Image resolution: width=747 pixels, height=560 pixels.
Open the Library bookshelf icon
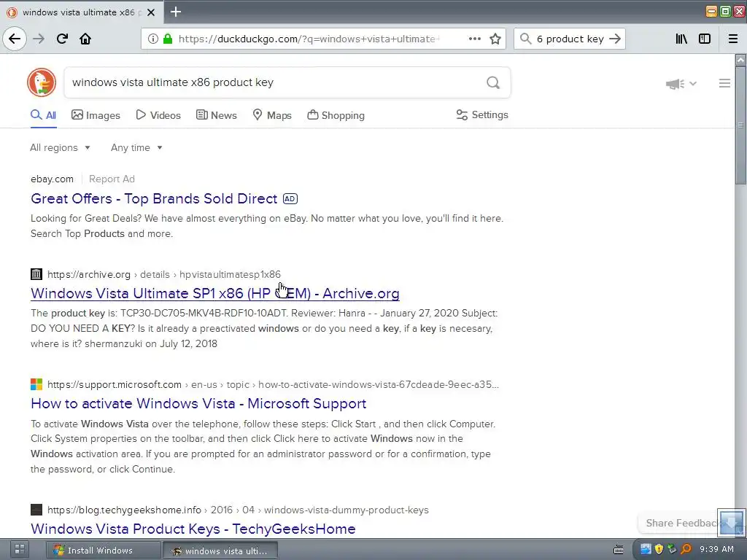tap(681, 39)
